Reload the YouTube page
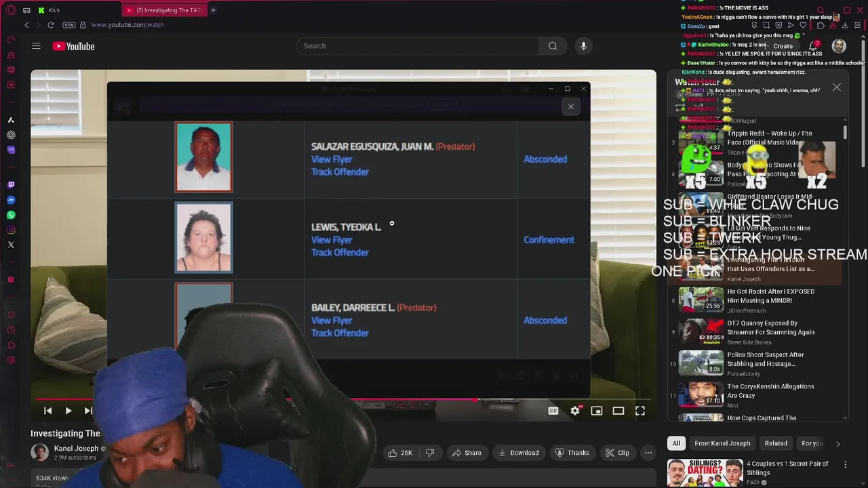 (x=50, y=25)
